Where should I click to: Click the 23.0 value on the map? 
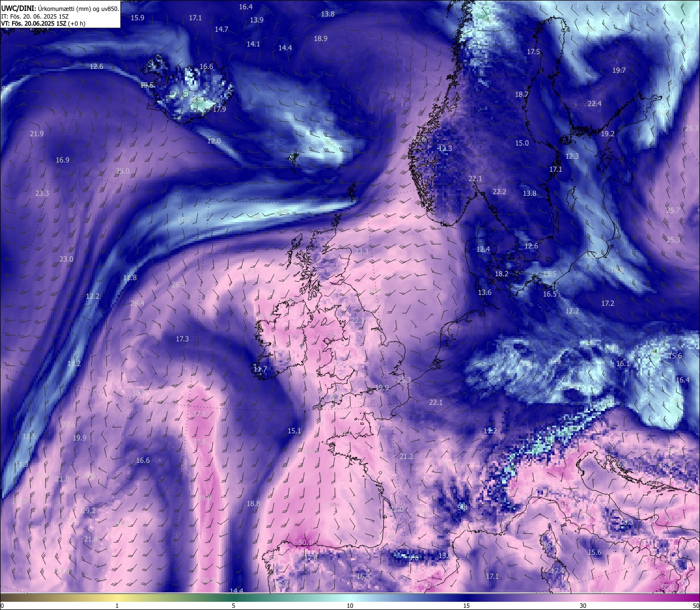66,259
